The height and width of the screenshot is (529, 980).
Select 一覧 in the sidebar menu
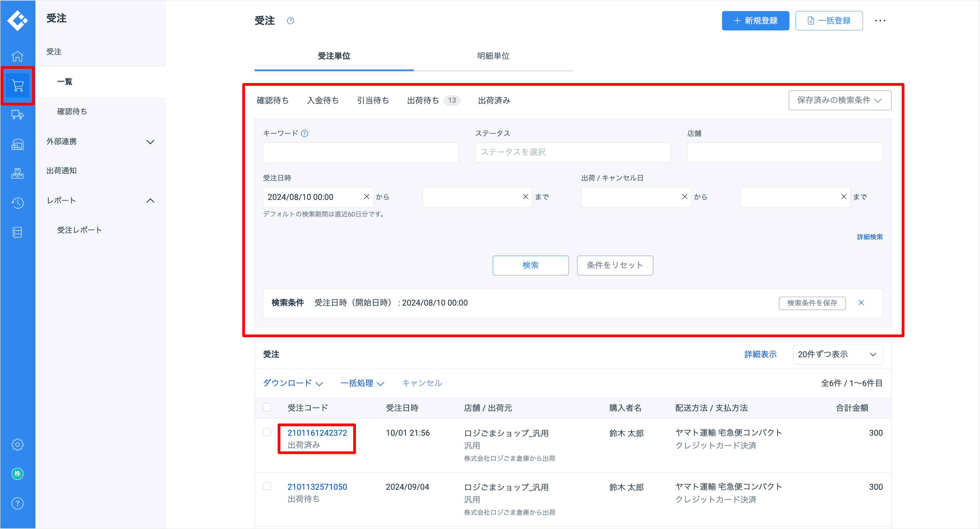pyautogui.click(x=100, y=82)
